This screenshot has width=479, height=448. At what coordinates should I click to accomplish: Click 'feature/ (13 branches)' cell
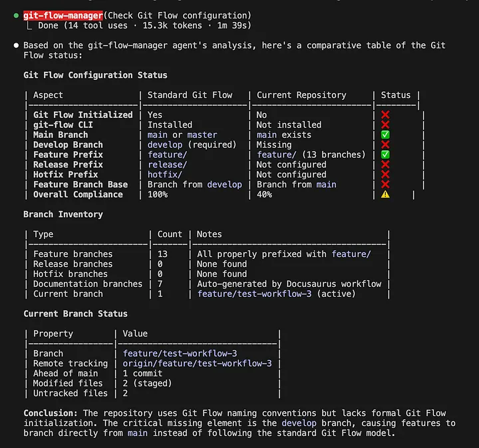[311, 154]
